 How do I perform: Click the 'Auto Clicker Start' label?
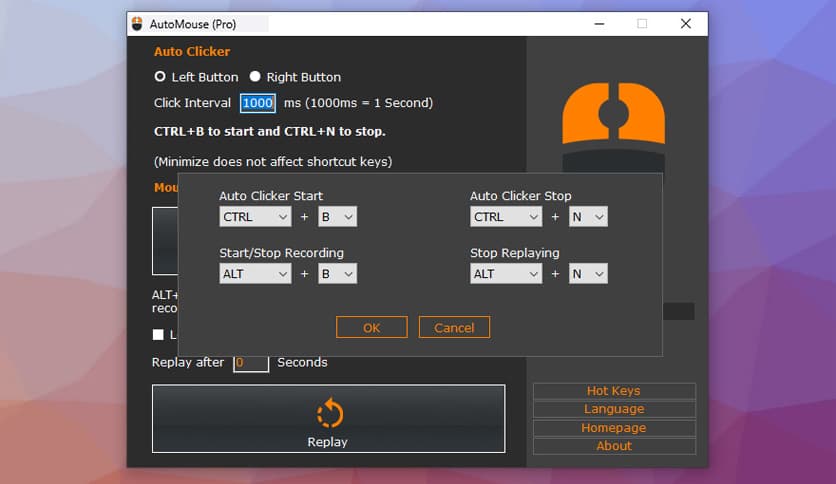coord(271,196)
